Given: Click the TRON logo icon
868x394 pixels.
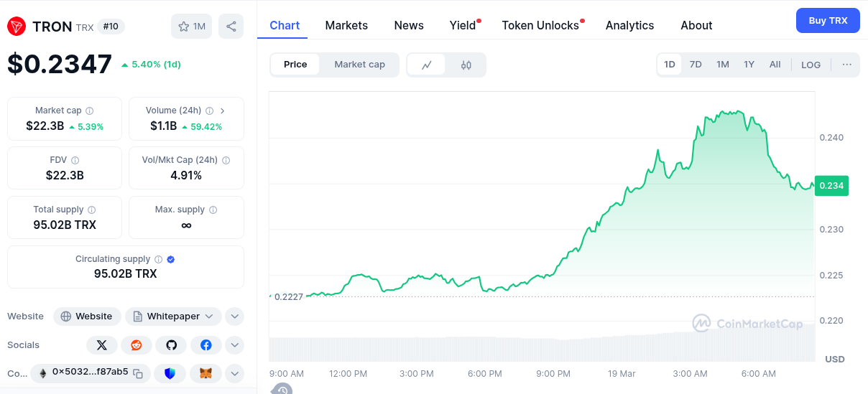Looking at the screenshot, I should pyautogui.click(x=17, y=27).
